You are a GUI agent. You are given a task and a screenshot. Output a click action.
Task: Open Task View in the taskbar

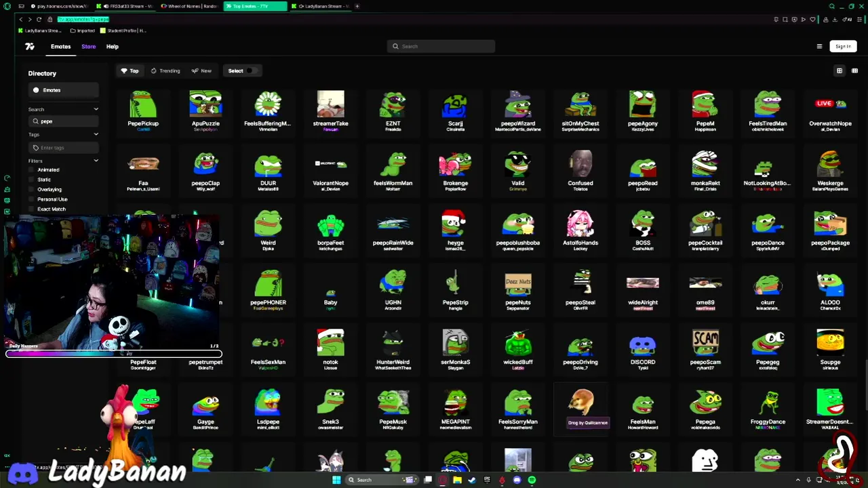point(428,480)
